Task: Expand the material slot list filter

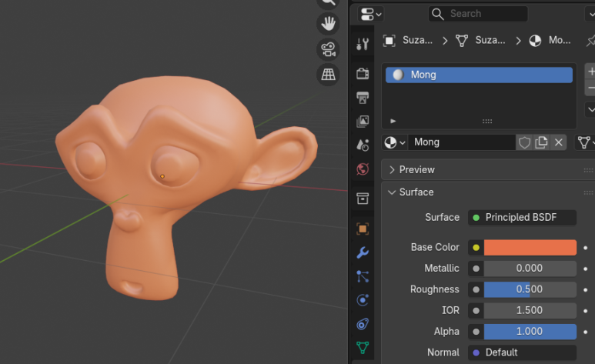Action: 393,121
